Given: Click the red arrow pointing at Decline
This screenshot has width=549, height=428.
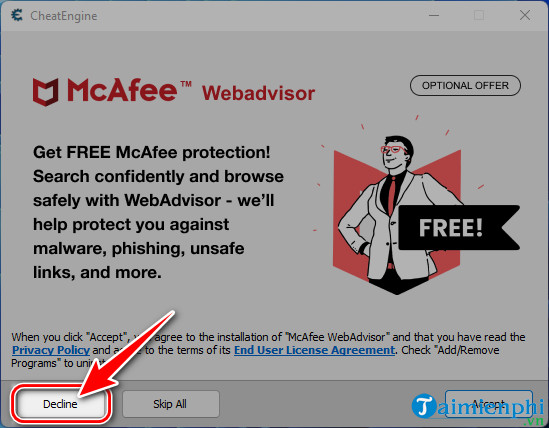Looking at the screenshot, I should tap(126, 354).
